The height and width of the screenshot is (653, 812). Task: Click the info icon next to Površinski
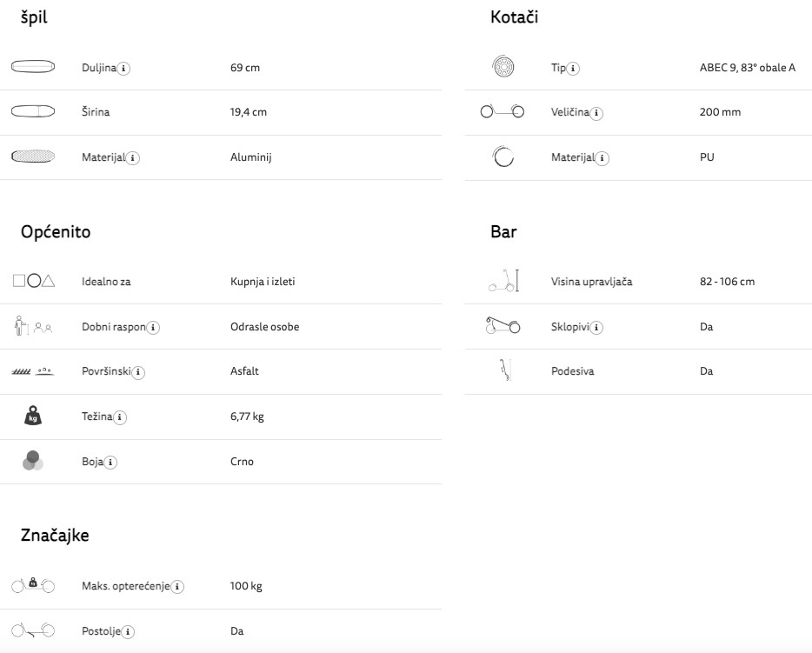tap(137, 372)
